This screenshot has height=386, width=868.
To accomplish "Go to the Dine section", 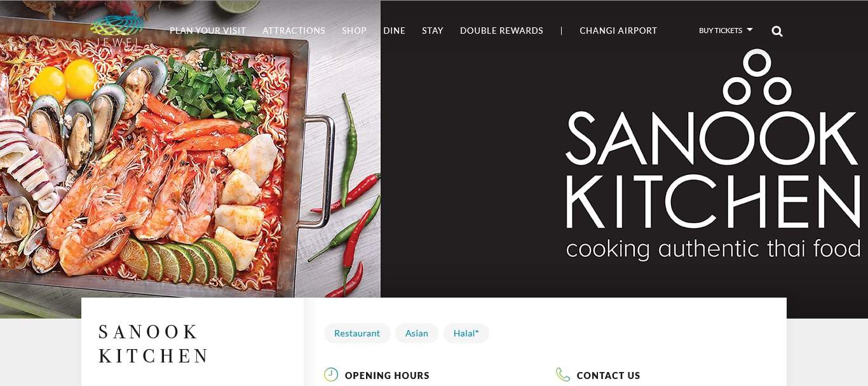I will point(394,31).
